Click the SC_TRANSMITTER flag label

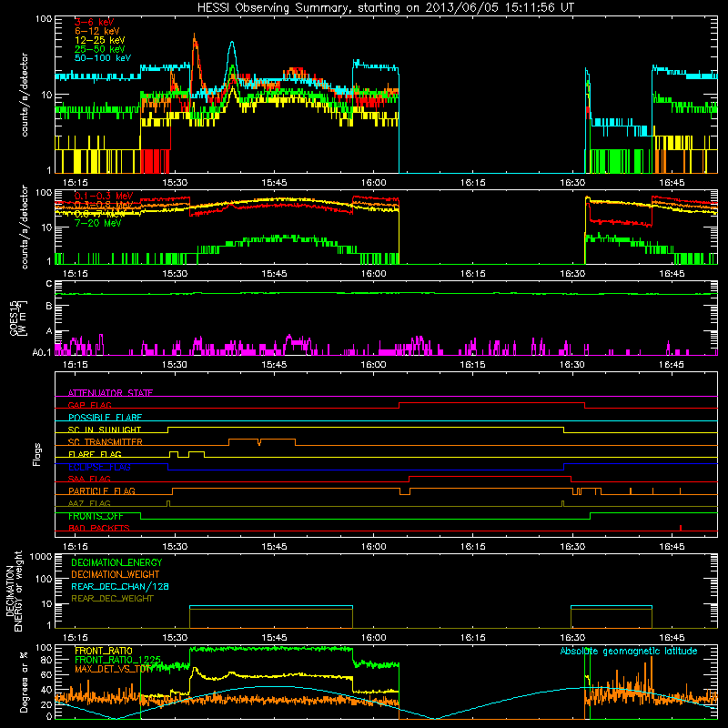tap(106, 442)
